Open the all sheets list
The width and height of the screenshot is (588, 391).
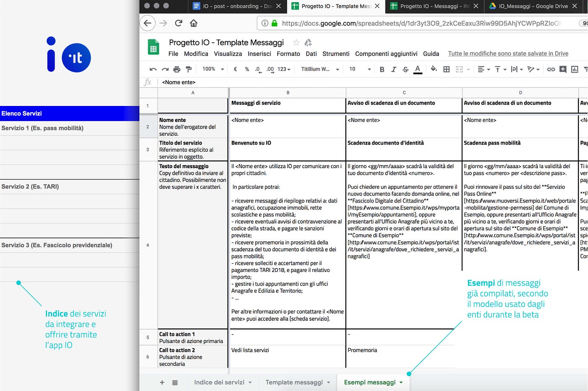point(175,383)
